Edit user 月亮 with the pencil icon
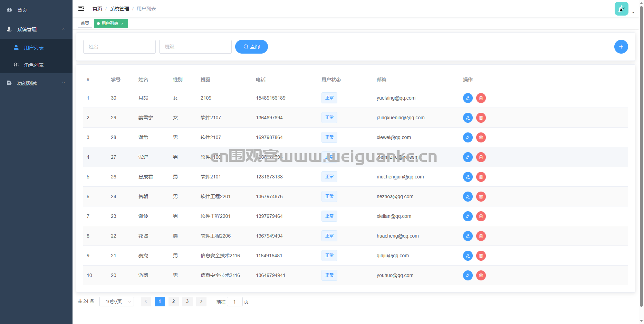This screenshot has width=644, height=324. [468, 98]
